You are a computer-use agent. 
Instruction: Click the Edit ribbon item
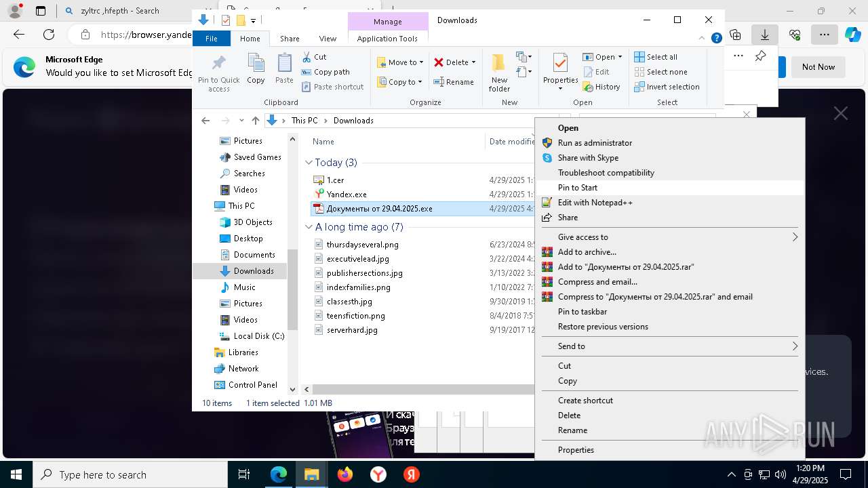tap(596, 72)
